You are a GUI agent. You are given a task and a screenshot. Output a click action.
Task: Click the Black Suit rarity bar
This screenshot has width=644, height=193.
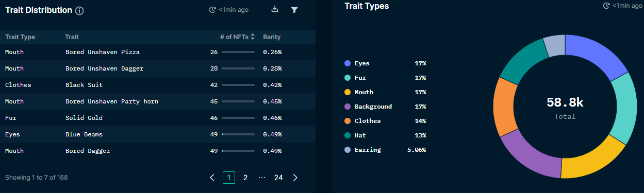[238, 85]
